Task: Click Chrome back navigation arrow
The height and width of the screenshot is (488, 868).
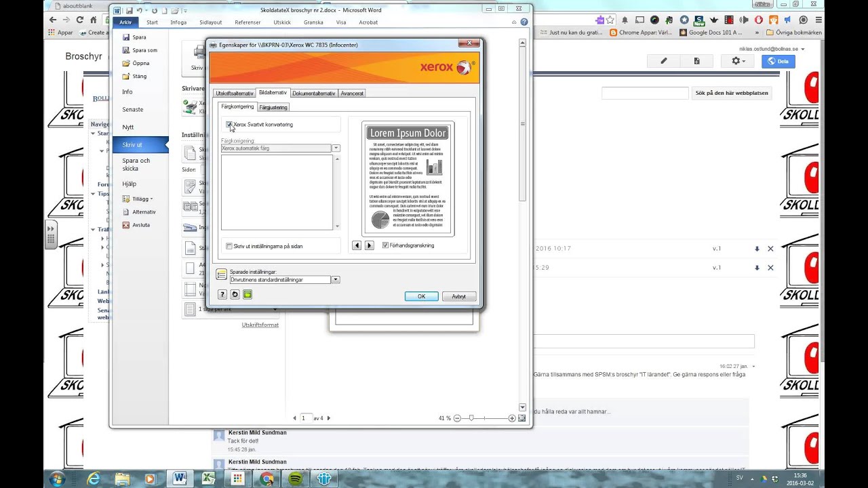Action: point(53,20)
